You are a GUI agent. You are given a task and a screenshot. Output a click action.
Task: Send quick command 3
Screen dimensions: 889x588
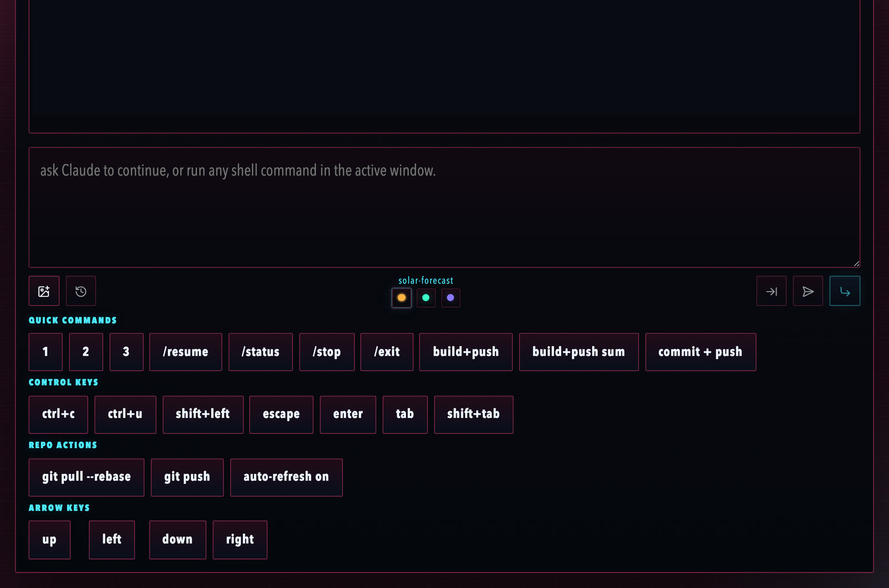tap(127, 352)
